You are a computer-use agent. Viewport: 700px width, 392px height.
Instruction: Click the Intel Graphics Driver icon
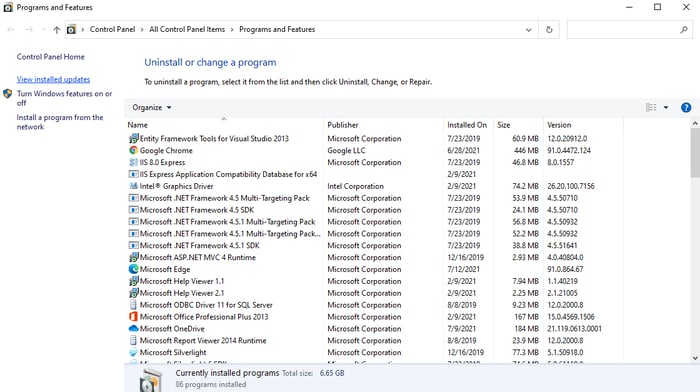tap(133, 186)
